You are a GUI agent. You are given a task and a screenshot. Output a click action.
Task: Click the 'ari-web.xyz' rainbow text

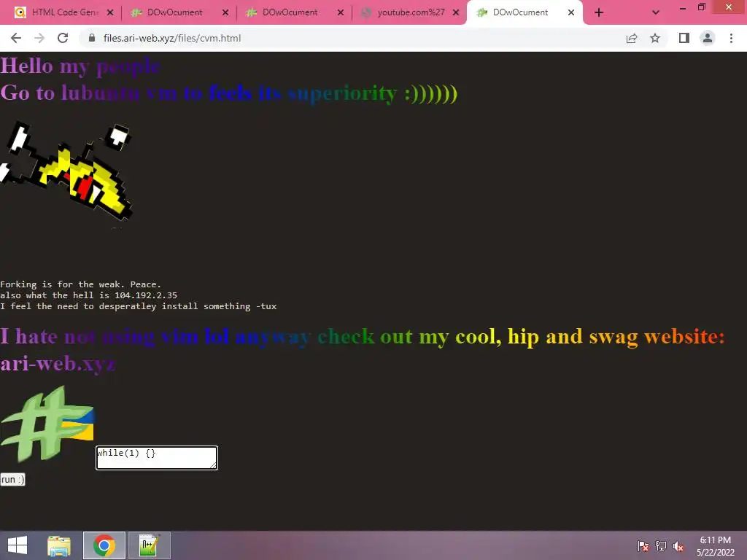coord(58,364)
